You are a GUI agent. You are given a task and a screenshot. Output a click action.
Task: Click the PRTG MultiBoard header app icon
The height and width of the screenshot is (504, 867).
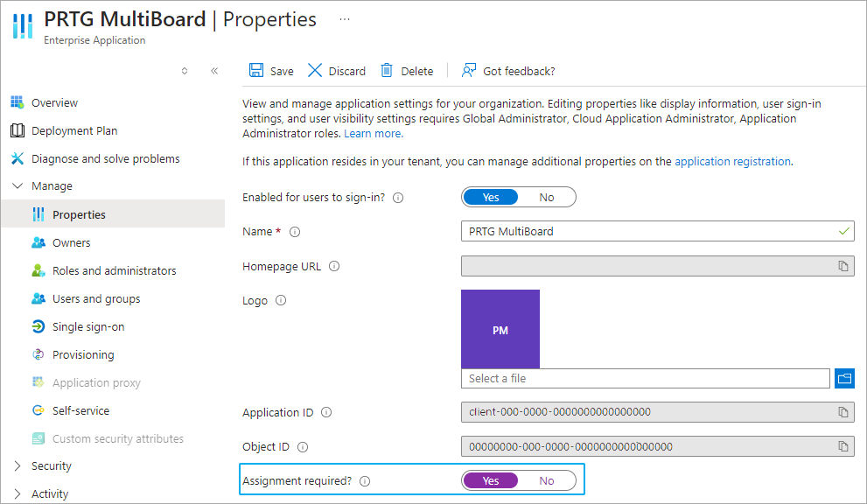pyautogui.click(x=23, y=25)
